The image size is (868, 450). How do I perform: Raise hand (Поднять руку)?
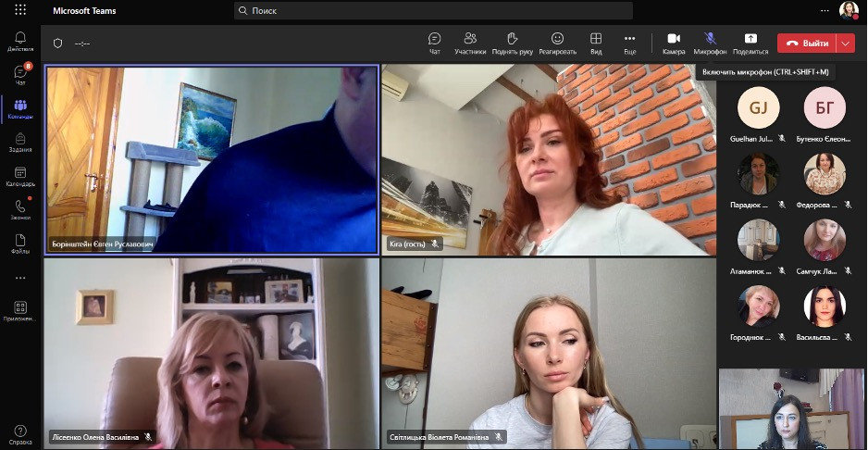click(513, 44)
